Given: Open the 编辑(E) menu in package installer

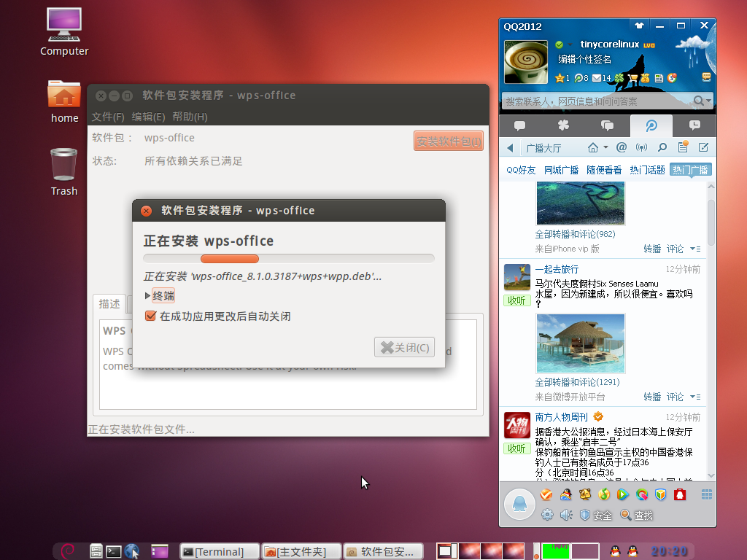Looking at the screenshot, I should [148, 117].
